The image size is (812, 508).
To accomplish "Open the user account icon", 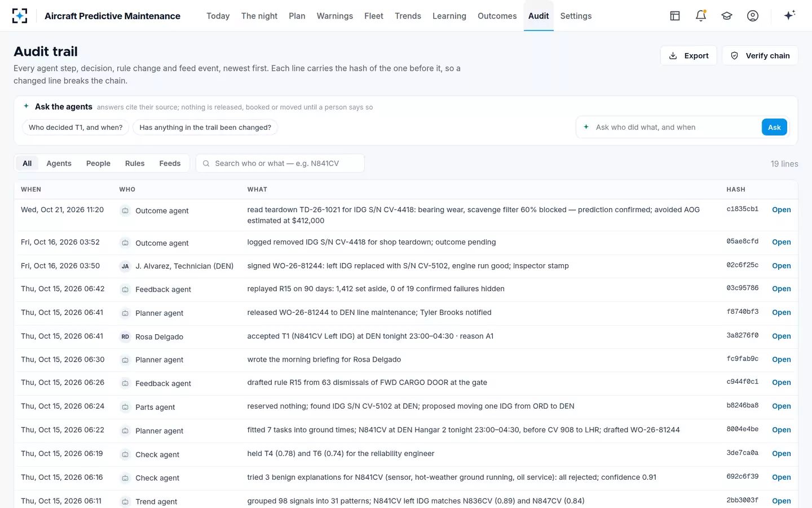I will click(x=753, y=16).
